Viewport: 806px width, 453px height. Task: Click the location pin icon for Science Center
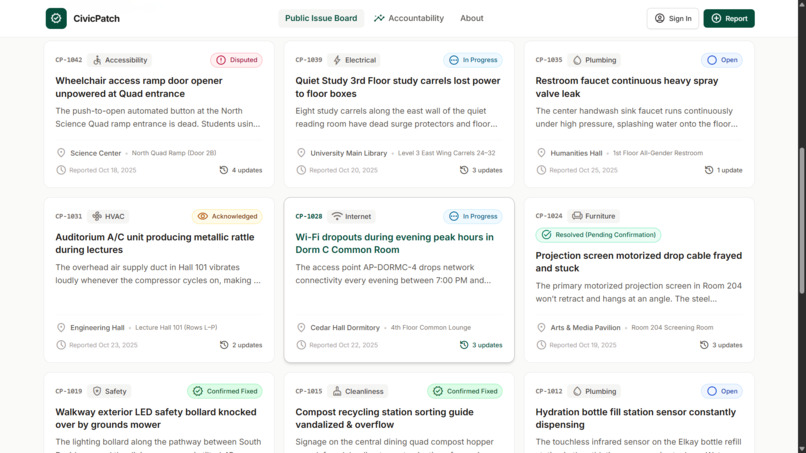pyautogui.click(x=61, y=153)
